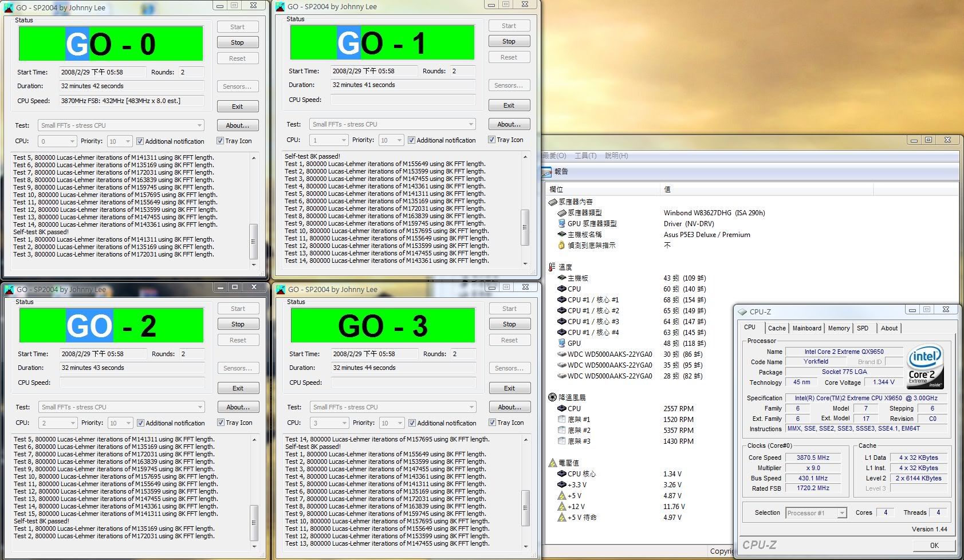
Task: Open the CPU dropdown showing 1 in GO-1
Action: [x=329, y=140]
